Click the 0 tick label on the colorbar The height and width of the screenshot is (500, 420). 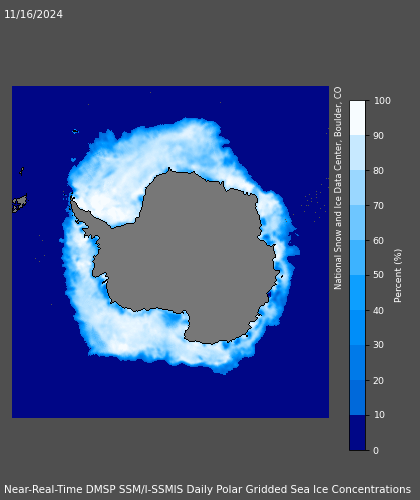[x=376, y=451]
